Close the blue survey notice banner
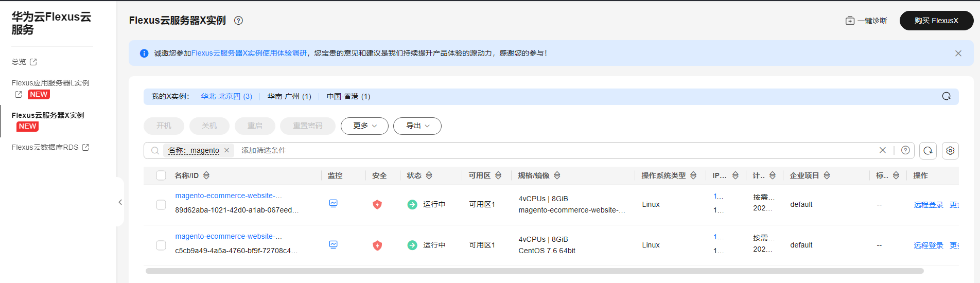Screen dimensions: 980x283 click(x=958, y=54)
